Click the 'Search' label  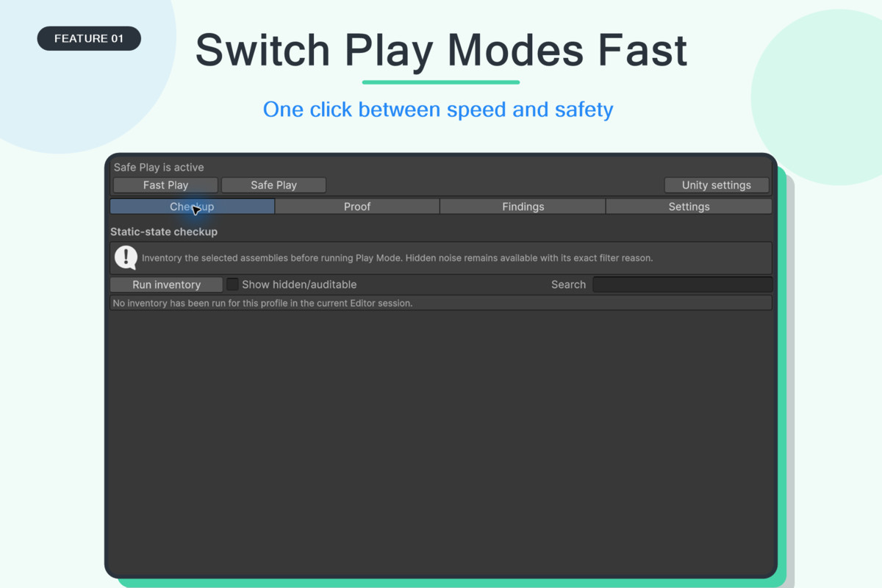(x=568, y=284)
